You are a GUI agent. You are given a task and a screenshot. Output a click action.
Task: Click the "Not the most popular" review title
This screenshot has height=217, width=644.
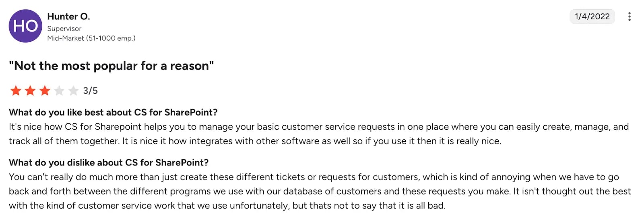tap(111, 66)
